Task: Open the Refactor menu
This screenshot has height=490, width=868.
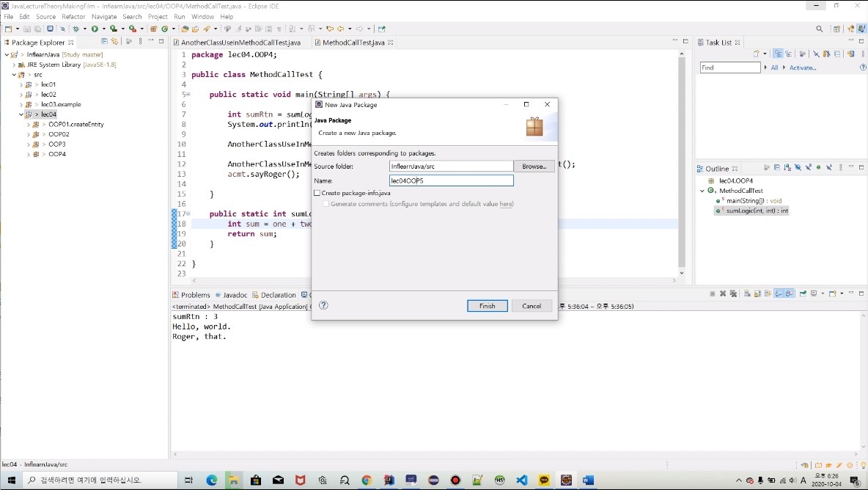Action: 73,17
